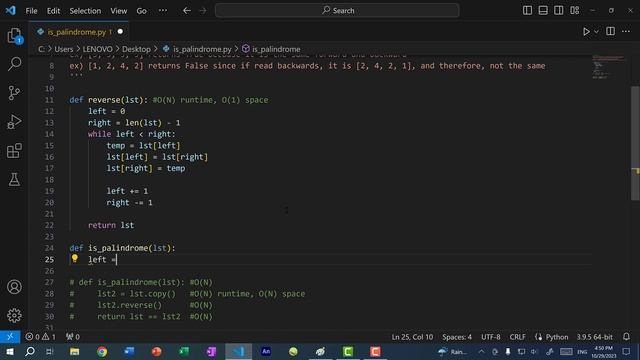Click 'while left < right:' on line 14

pyautogui.click(x=131, y=134)
